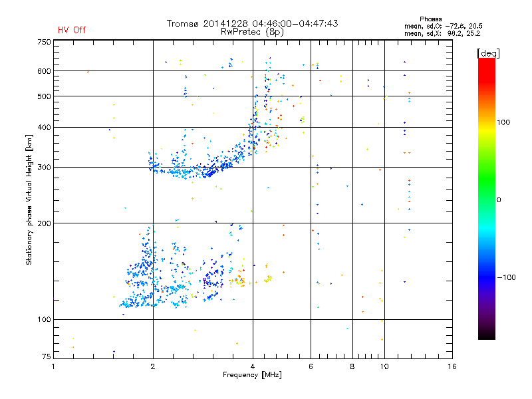Click the x-axis label '4'

pyautogui.click(x=253, y=366)
